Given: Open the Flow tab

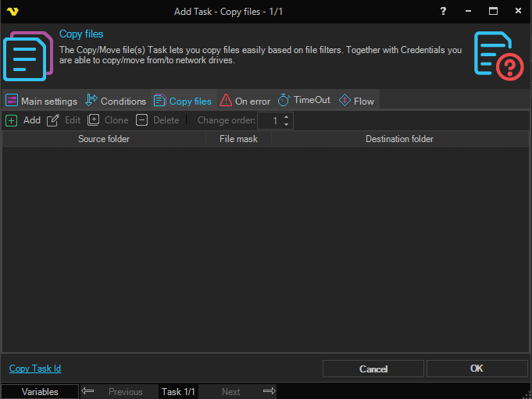Looking at the screenshot, I should pyautogui.click(x=356, y=101).
